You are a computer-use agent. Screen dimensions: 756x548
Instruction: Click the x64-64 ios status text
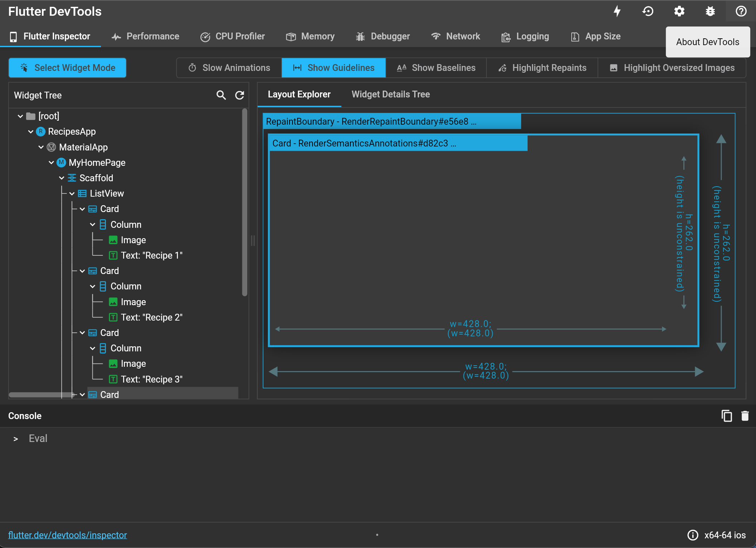[x=725, y=535]
